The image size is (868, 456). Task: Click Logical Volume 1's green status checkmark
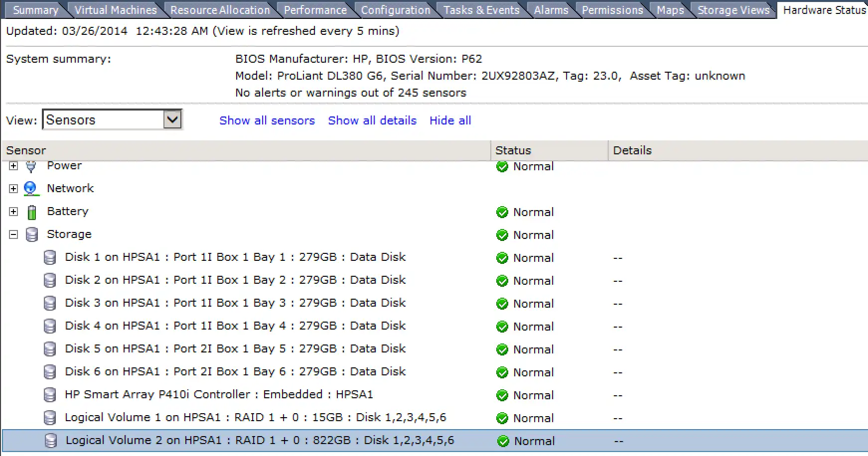click(502, 418)
